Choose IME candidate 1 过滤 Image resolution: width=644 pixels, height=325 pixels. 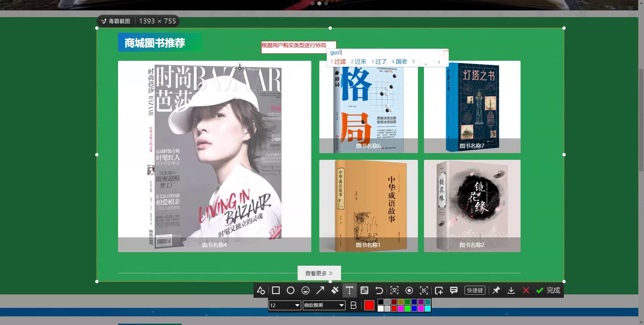(338, 61)
